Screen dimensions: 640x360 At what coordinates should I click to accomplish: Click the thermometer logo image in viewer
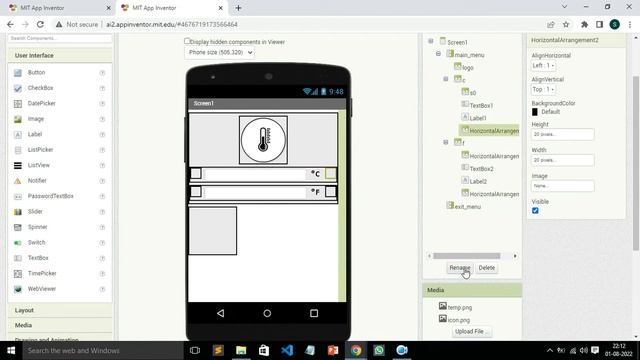pos(263,140)
